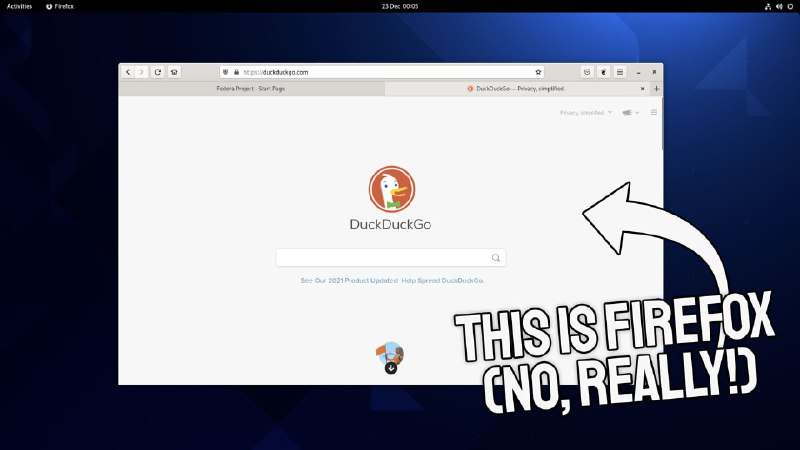This screenshot has height=450, width=800.
Task: Click the browser back arrow button
Action: tap(128, 72)
